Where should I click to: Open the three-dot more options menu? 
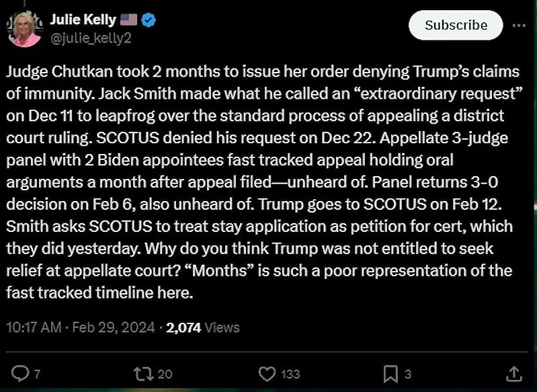[519, 26]
